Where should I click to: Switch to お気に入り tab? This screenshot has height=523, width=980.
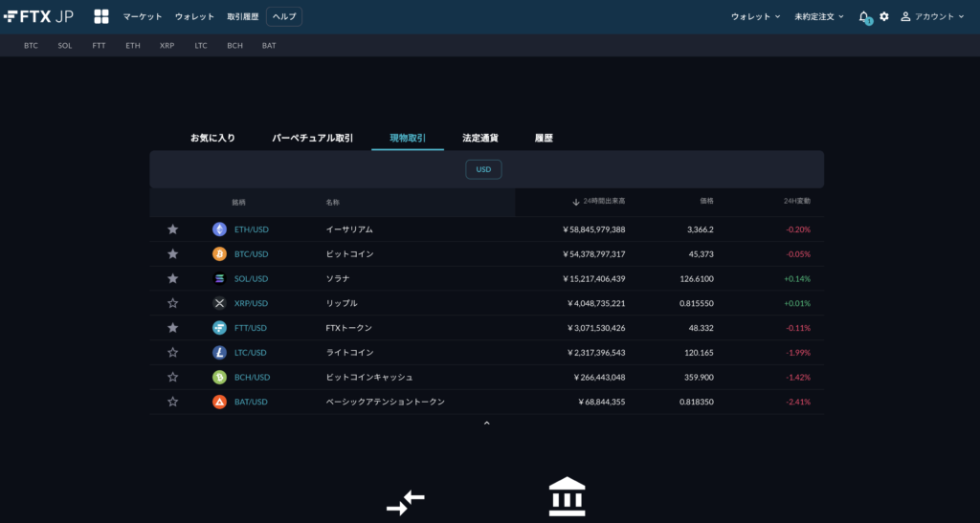pos(212,138)
